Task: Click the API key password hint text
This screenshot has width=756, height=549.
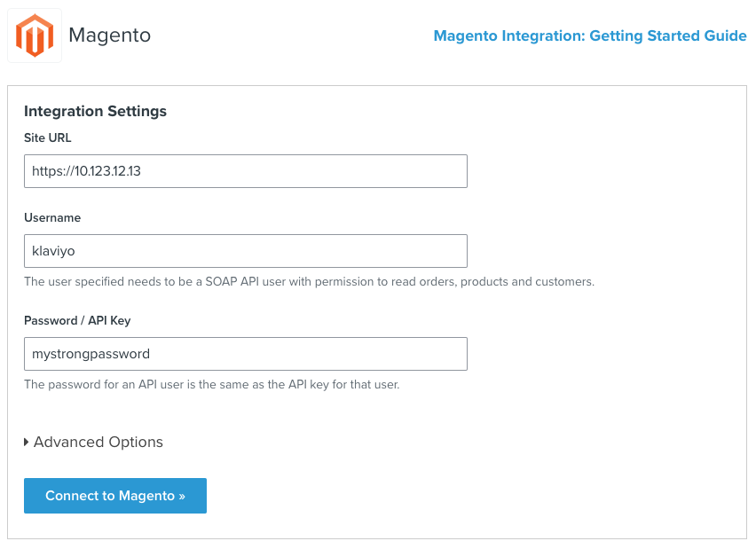Action: pyautogui.click(x=212, y=385)
